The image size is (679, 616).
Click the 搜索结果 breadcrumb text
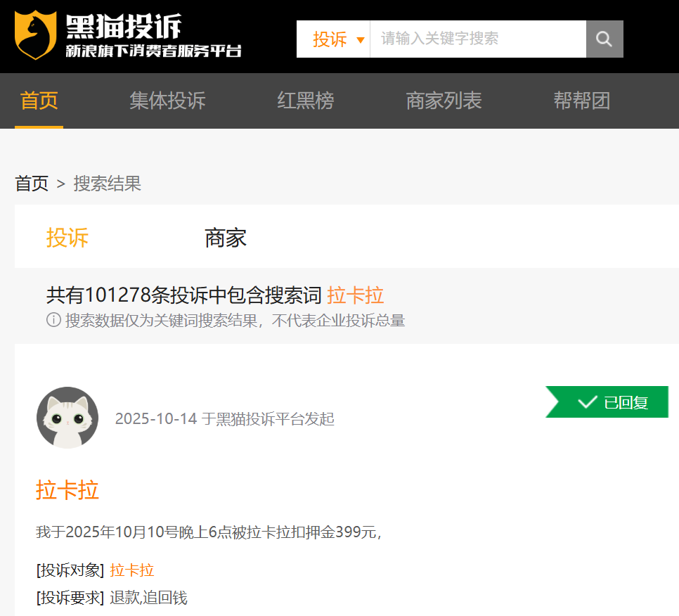108,184
